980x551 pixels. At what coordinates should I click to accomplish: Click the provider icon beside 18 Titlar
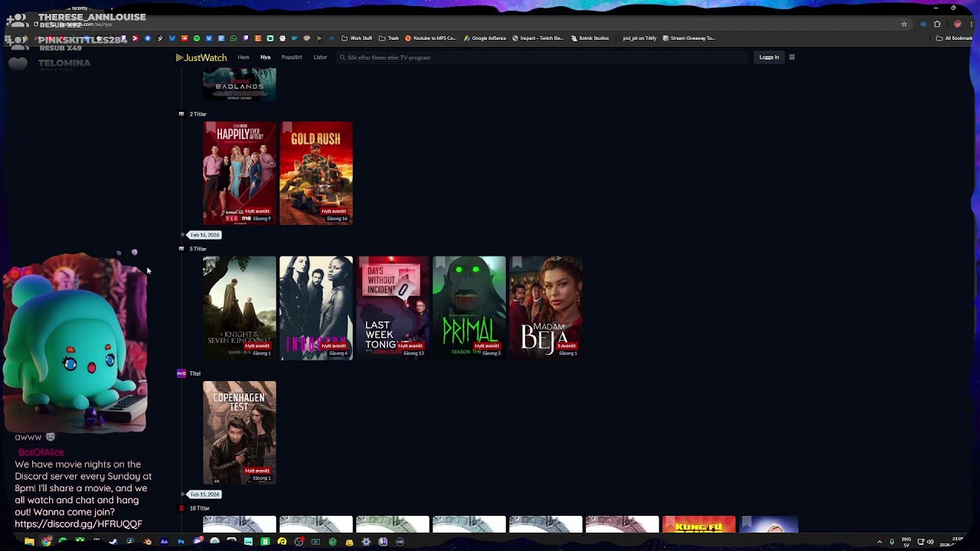[181, 508]
